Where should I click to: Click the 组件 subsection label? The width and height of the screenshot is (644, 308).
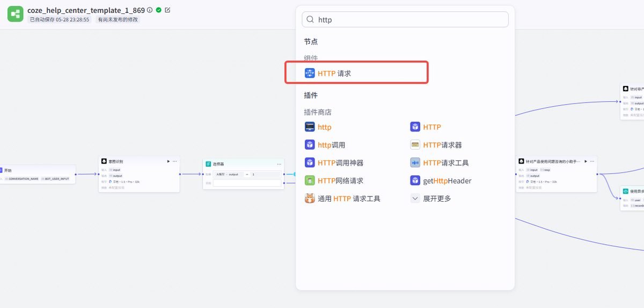(x=311, y=58)
